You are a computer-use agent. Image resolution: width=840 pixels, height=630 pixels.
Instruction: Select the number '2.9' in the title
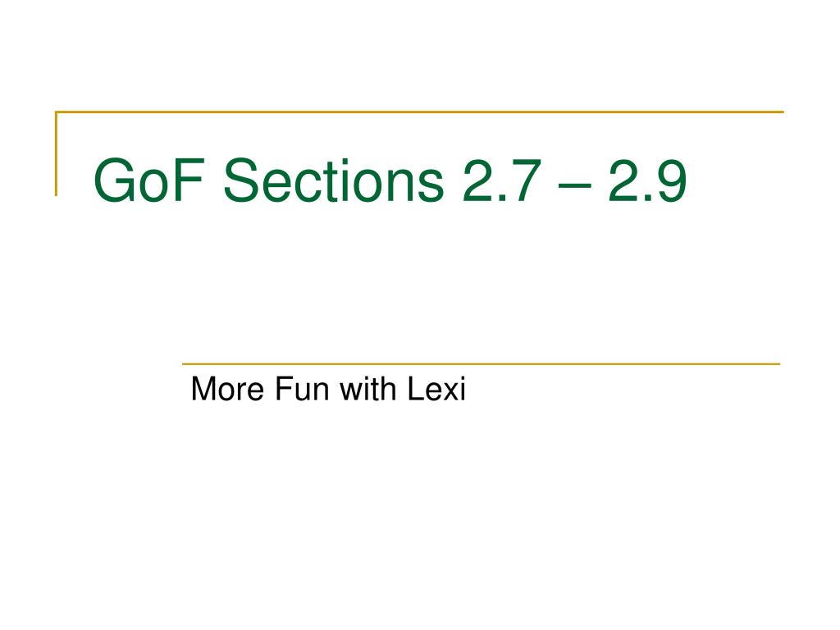[x=647, y=180]
